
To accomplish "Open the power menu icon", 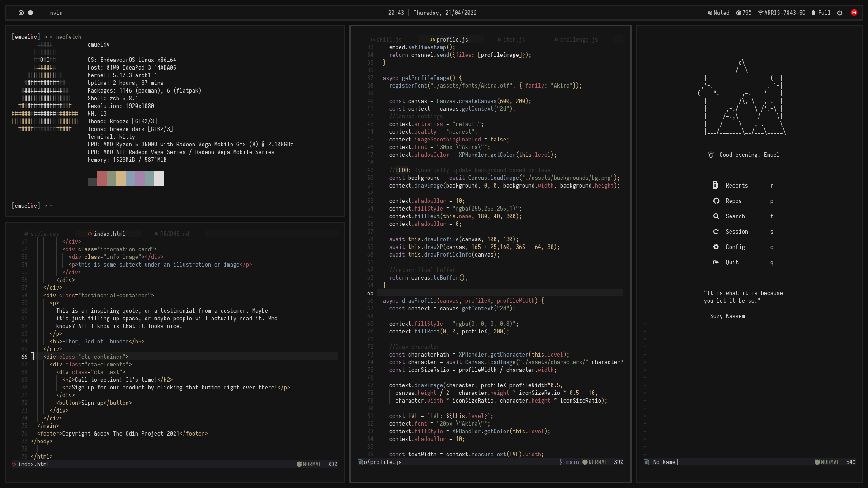I will coord(840,13).
